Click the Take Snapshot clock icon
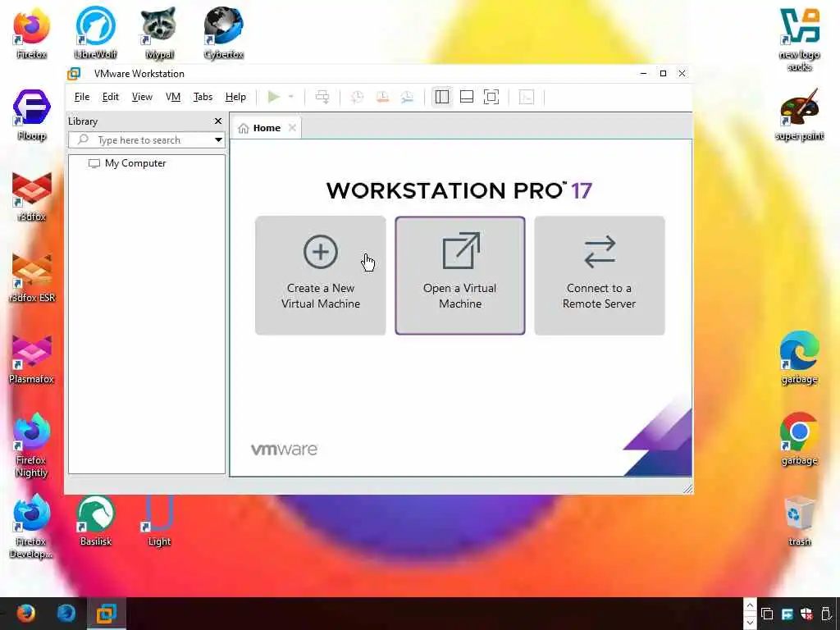This screenshot has width=840, height=630. pos(357,97)
